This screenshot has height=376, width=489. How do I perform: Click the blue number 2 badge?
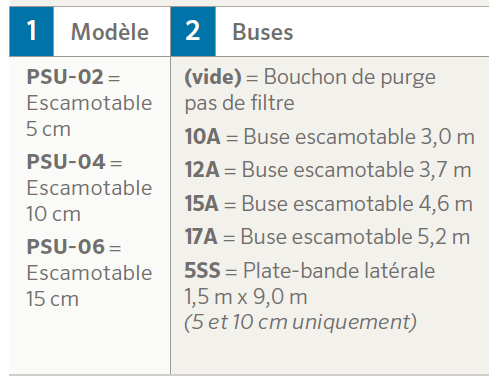(x=193, y=31)
